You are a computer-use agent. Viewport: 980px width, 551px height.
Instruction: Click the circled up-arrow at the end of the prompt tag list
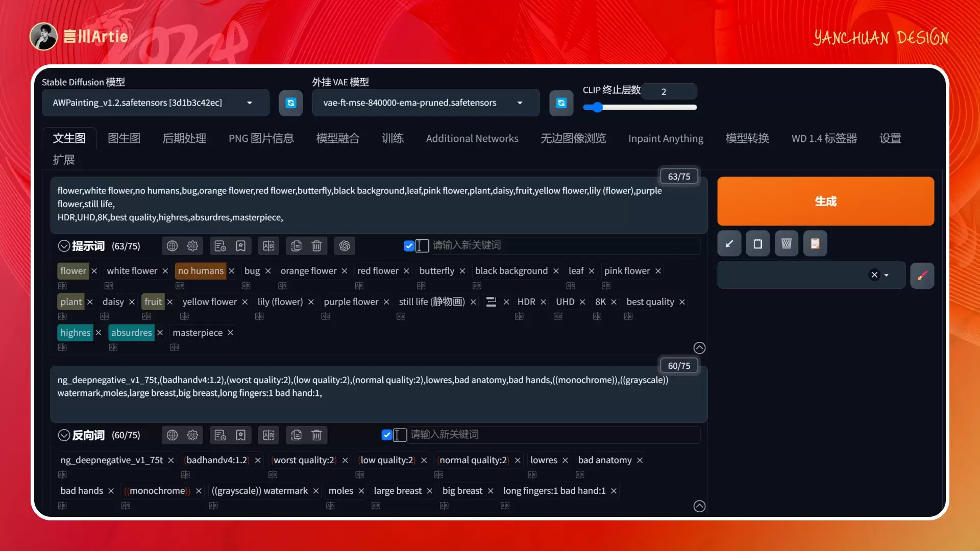[x=699, y=348]
